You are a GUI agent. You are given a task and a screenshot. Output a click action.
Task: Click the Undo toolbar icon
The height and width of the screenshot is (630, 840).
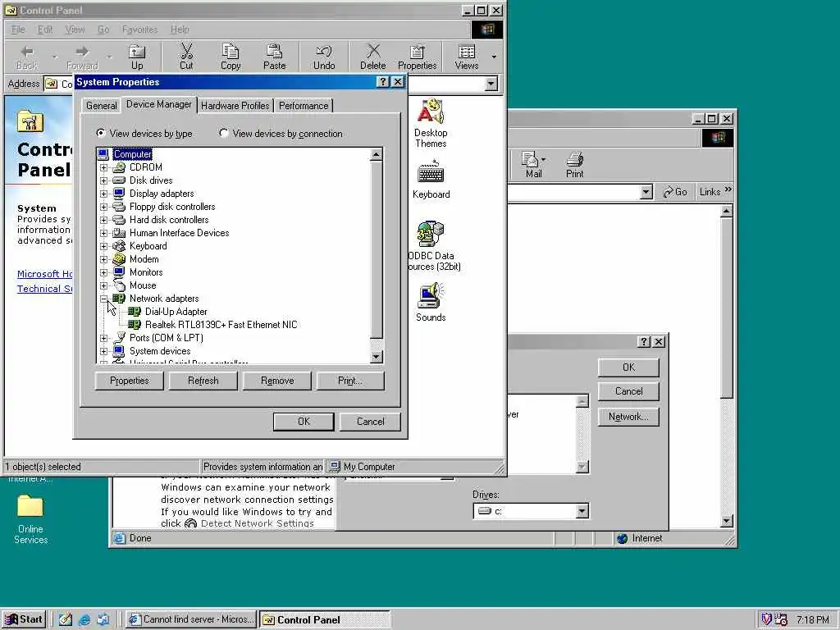pos(323,57)
